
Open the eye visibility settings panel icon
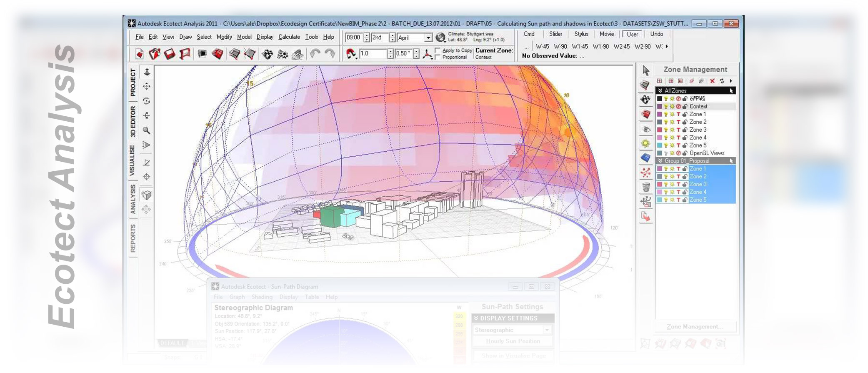645,129
